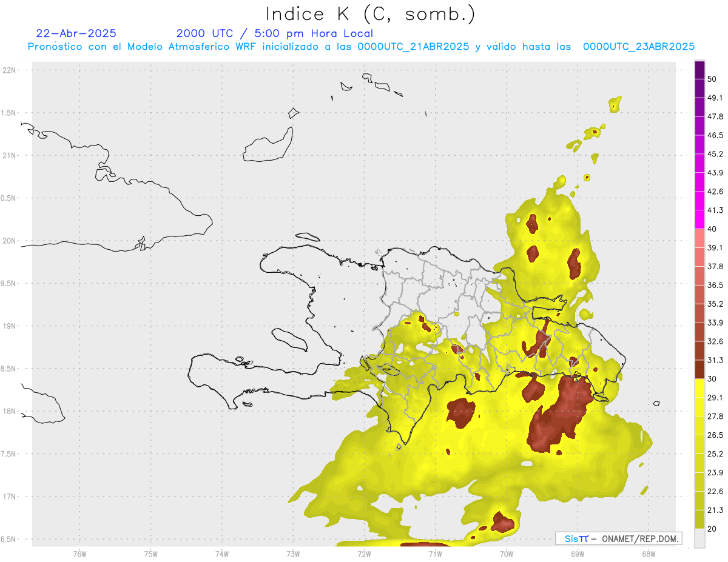Click the colorbar value '40'
The width and height of the screenshot is (728, 562).
tap(712, 229)
